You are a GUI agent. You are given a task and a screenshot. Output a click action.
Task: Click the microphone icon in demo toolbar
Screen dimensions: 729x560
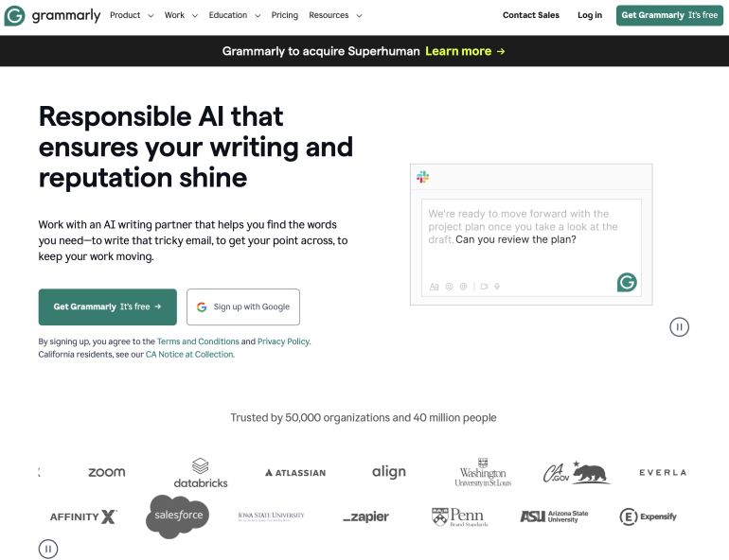coord(497,287)
